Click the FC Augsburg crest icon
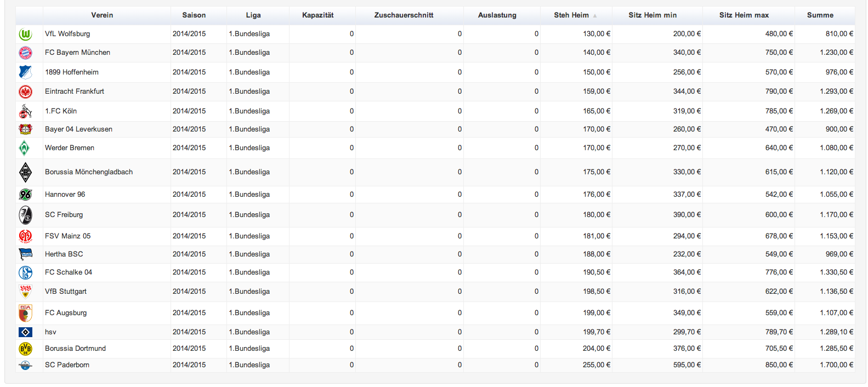The height and width of the screenshot is (387, 868). 25,313
